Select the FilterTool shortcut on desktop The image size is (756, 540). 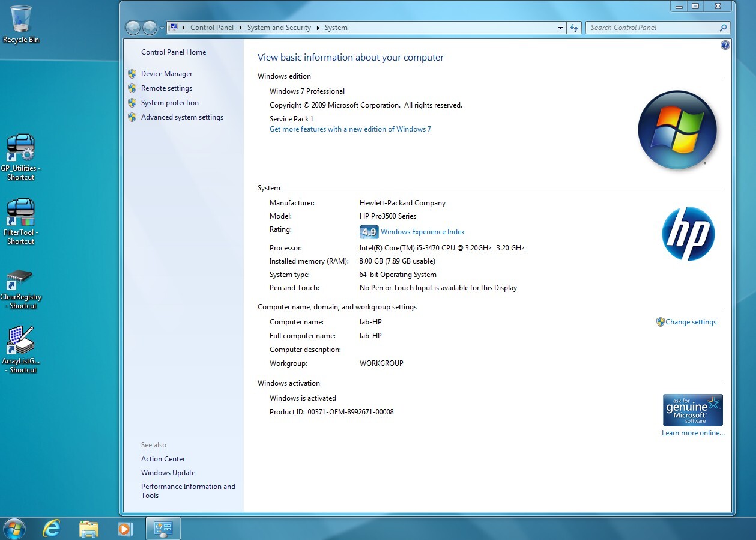[21, 221]
